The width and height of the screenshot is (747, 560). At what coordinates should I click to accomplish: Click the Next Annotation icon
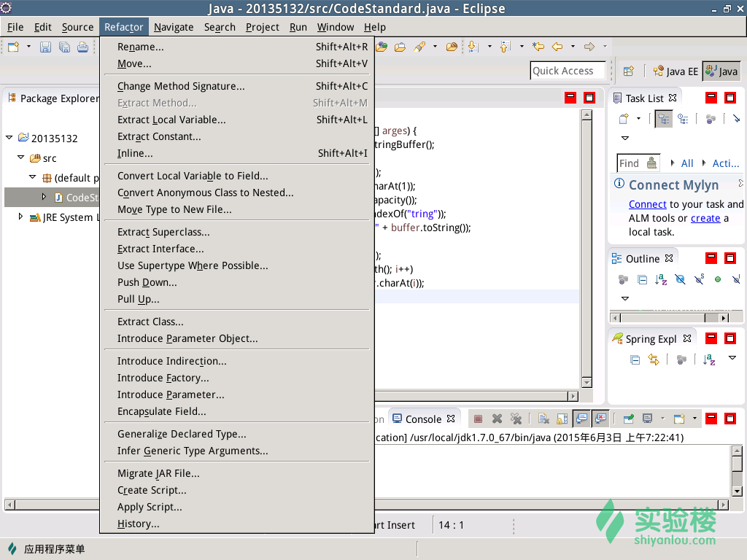click(473, 47)
